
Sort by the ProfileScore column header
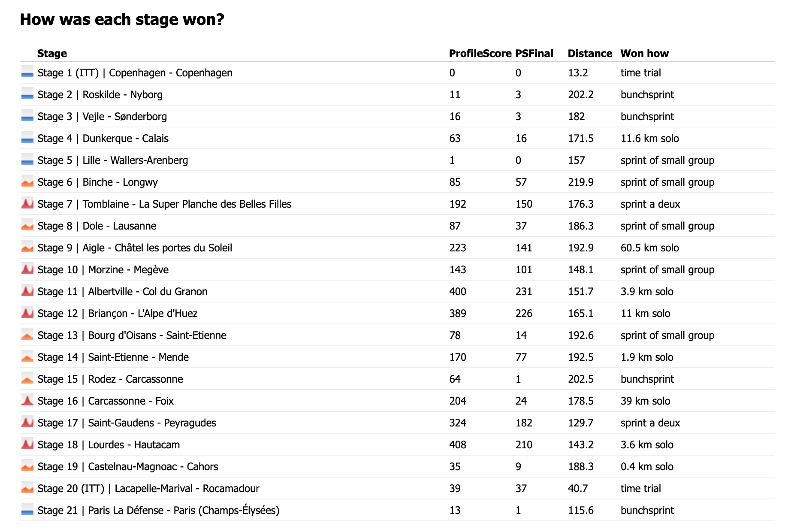pos(480,54)
